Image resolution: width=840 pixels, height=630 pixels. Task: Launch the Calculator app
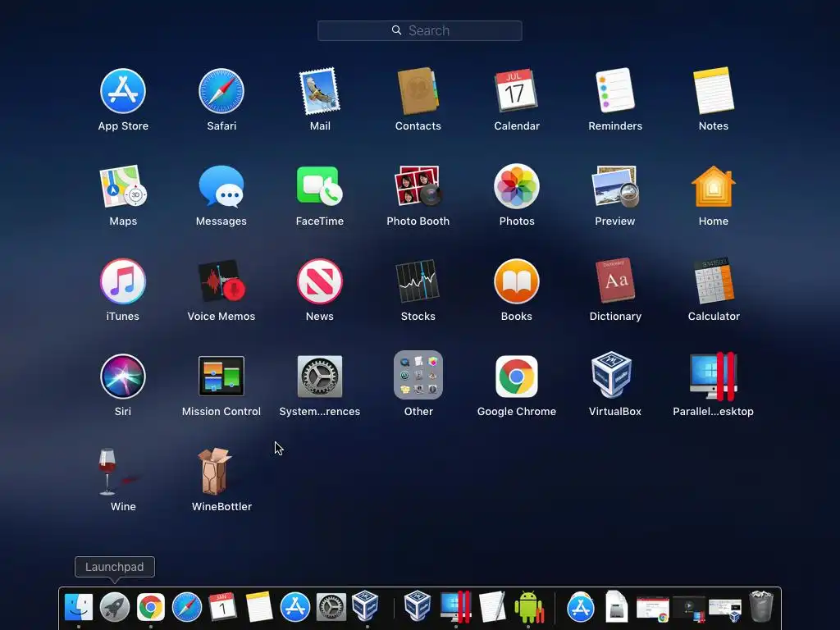[x=714, y=281]
